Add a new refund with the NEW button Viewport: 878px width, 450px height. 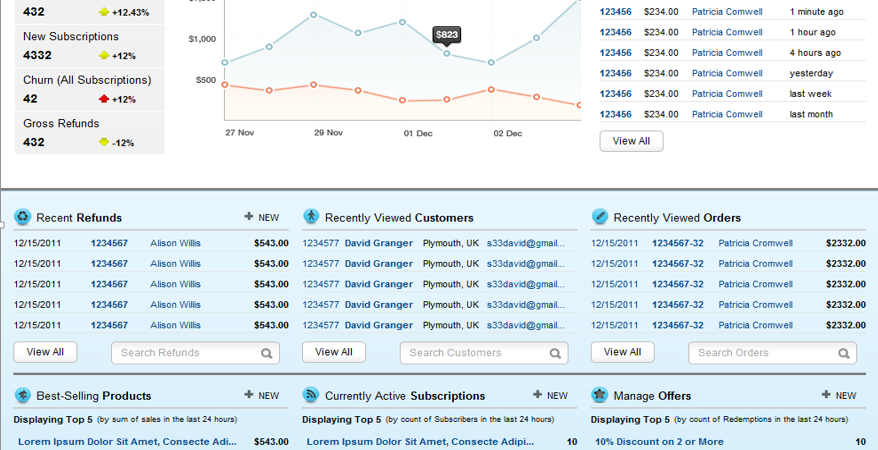[262, 217]
